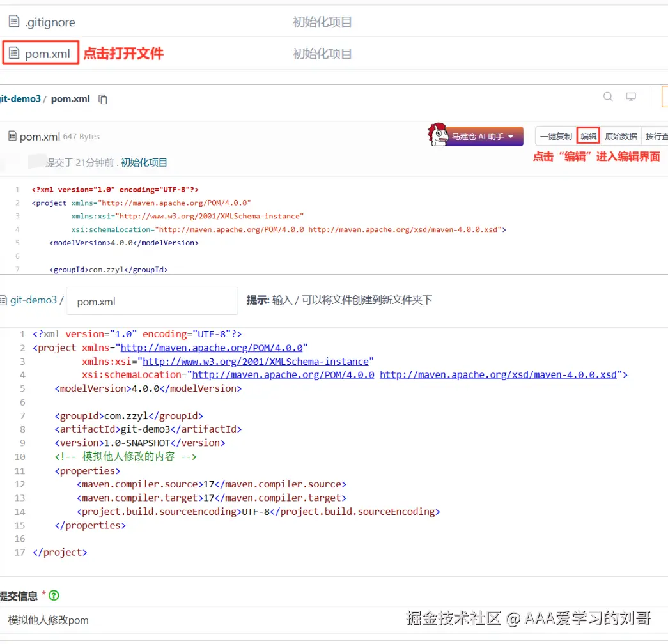
Task: Click the 原始数据 button
Action: [x=621, y=136]
